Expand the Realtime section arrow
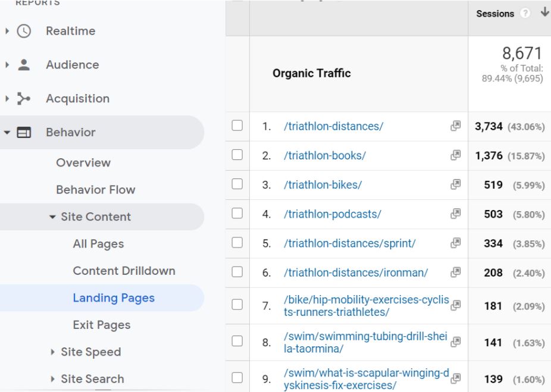This screenshot has height=392, width=551. 7,31
